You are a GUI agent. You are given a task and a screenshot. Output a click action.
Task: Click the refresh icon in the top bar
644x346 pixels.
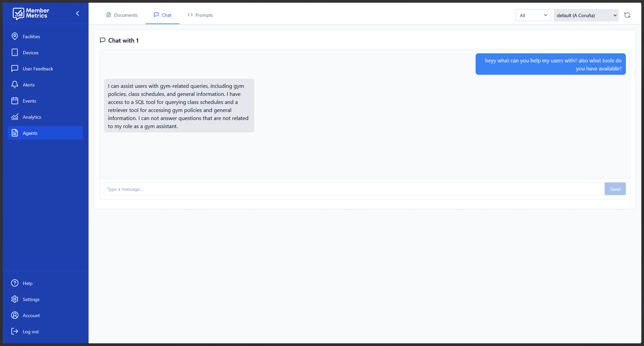627,15
